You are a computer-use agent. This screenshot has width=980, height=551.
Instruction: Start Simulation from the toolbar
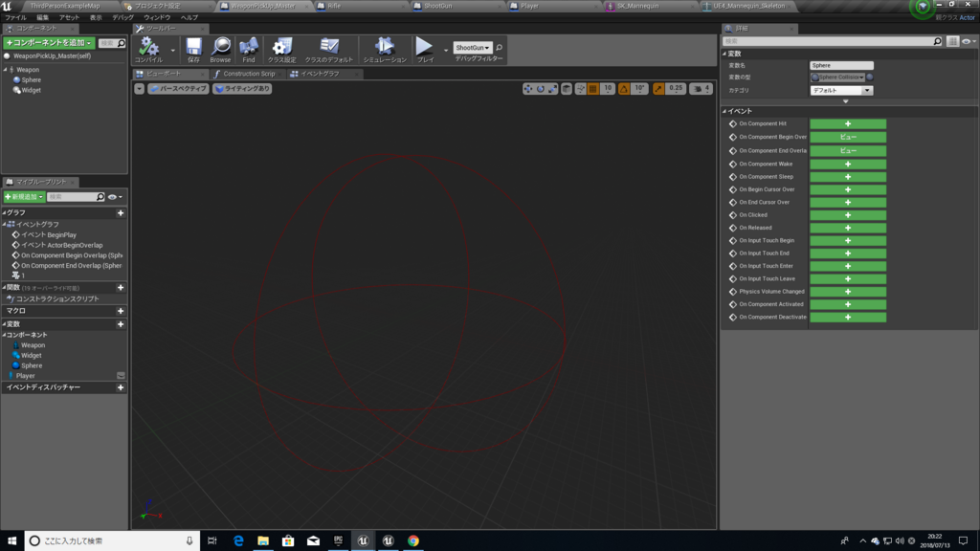[x=385, y=50]
